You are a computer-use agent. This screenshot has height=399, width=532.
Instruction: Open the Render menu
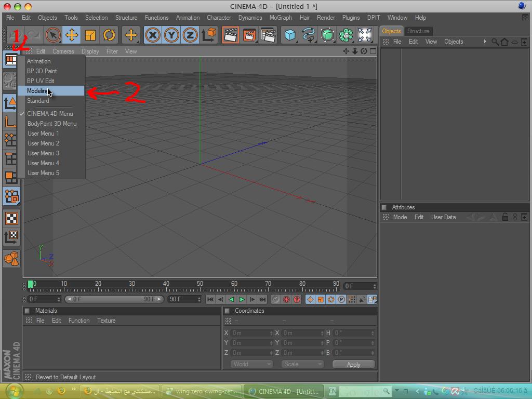[326, 18]
